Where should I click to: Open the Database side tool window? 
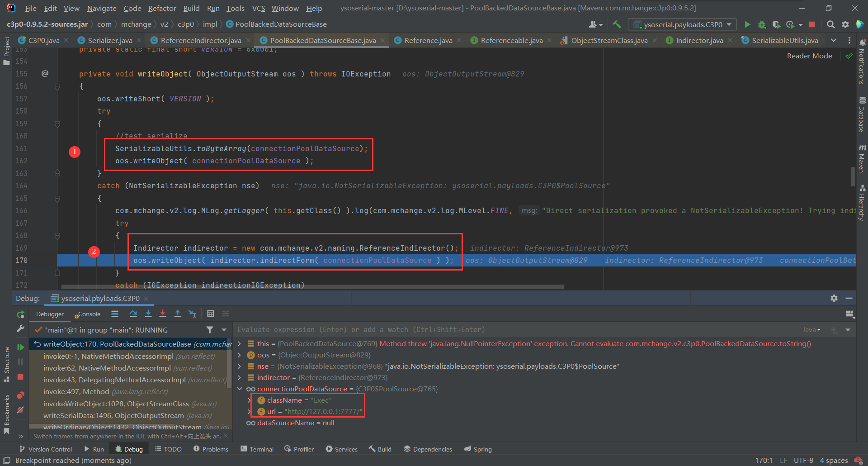pyautogui.click(x=862, y=114)
